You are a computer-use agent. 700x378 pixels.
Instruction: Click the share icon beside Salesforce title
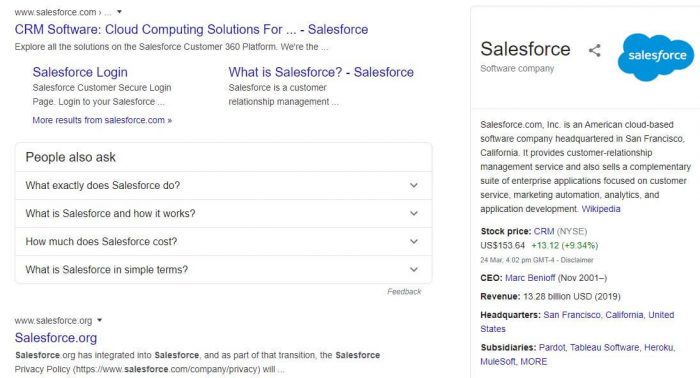[595, 50]
